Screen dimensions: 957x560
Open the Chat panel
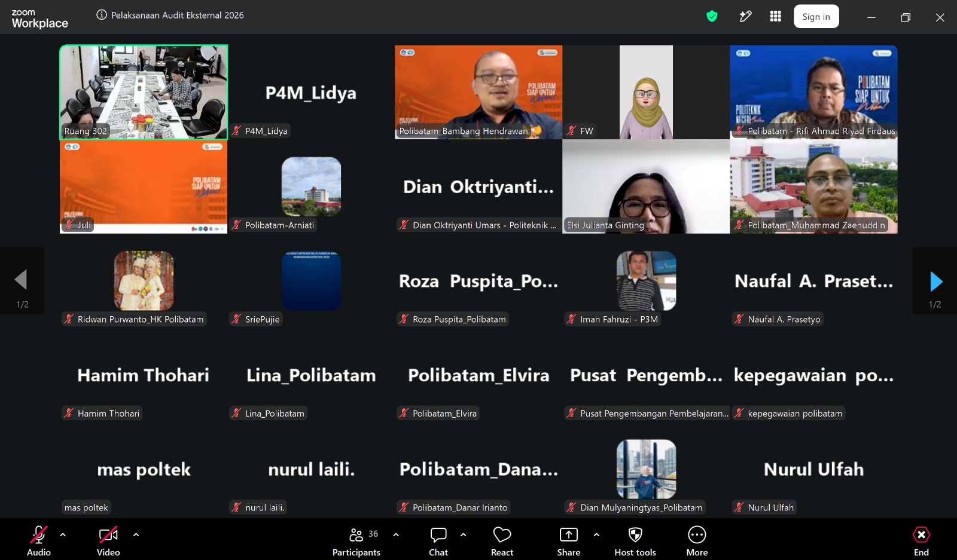pos(438,541)
